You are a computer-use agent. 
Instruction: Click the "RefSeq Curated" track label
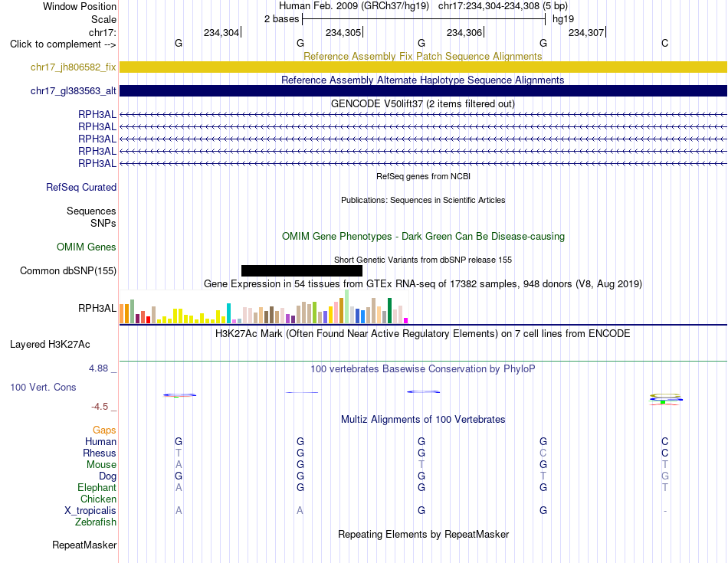click(81, 187)
